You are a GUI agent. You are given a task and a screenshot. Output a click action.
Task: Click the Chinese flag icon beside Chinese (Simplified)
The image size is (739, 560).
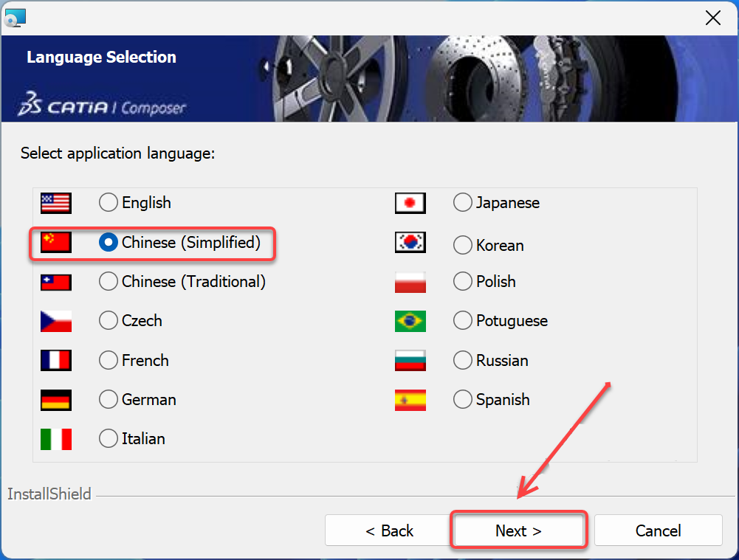[55, 242]
